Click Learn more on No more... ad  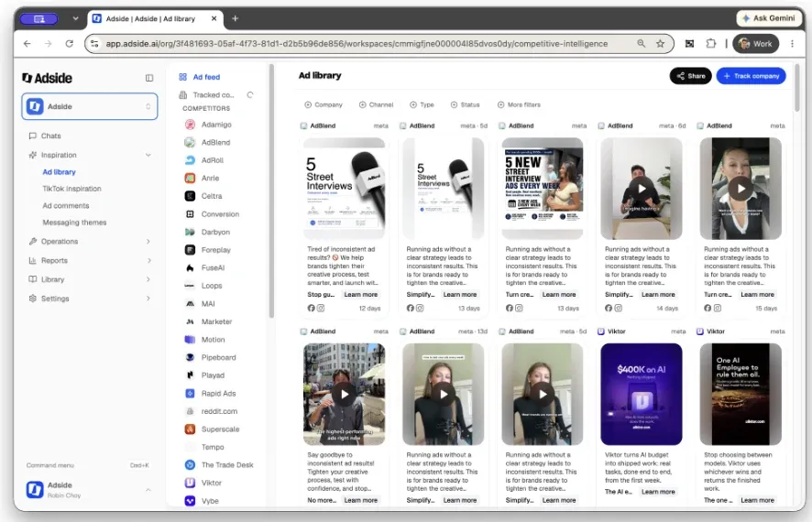pyautogui.click(x=361, y=501)
